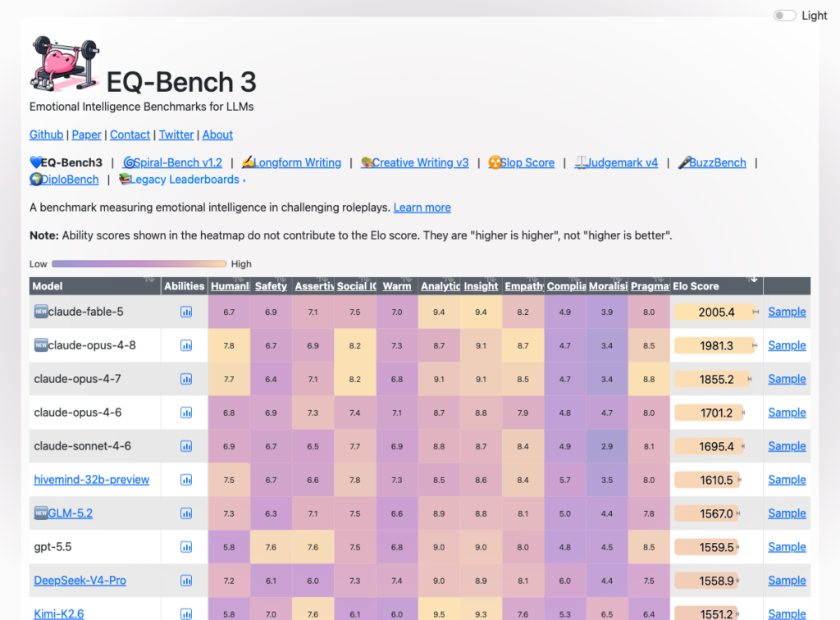Switch to Spiral-Bench v1.2 leaderboard
This screenshot has height=620, width=840.
(172, 162)
